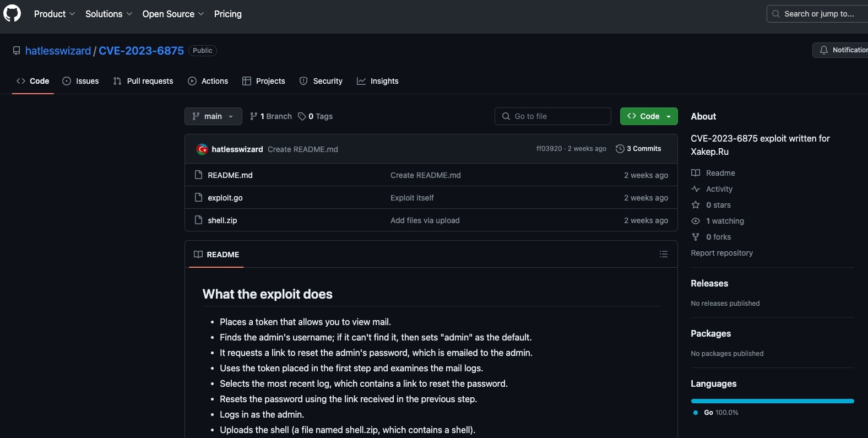Expand the Open Source menu
The image size is (868, 438).
point(173,14)
